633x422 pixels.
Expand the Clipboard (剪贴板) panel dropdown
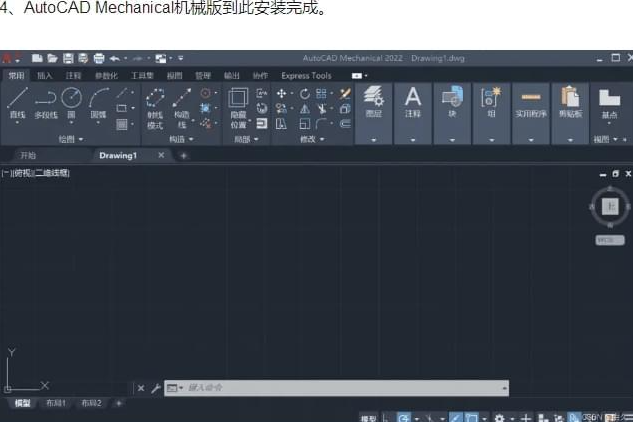point(570,140)
